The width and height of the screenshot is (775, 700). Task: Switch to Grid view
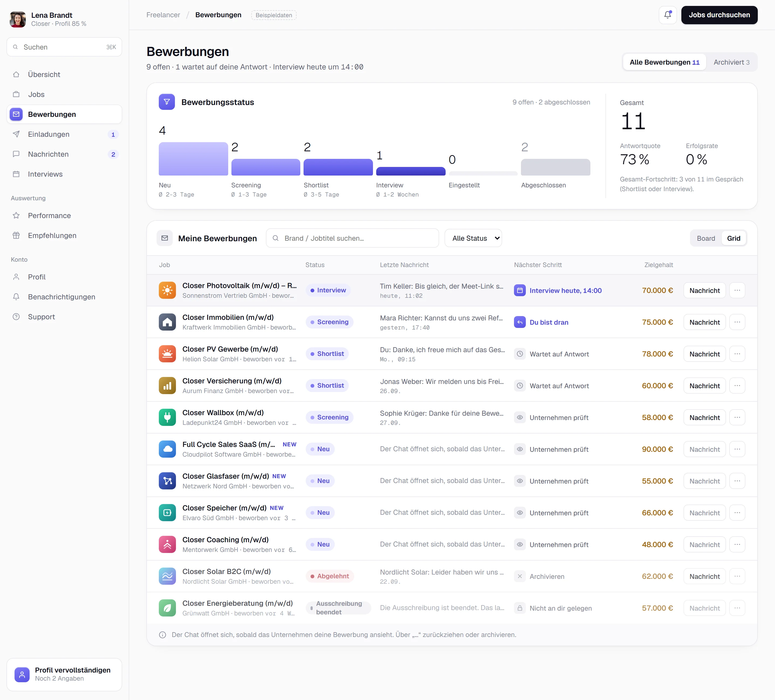coord(734,239)
